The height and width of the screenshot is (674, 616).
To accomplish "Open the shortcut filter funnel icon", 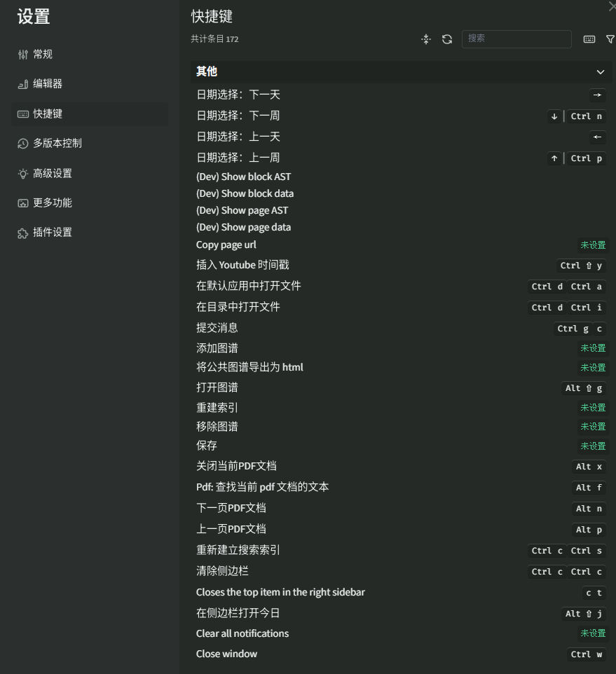I will (x=610, y=39).
